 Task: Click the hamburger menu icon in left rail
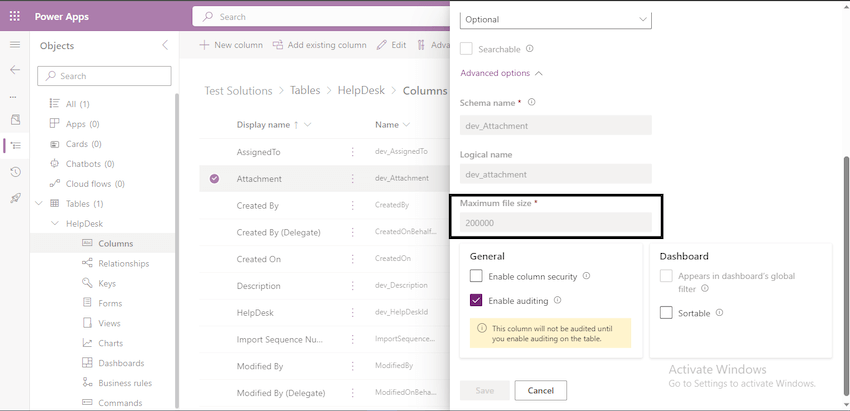[14, 45]
